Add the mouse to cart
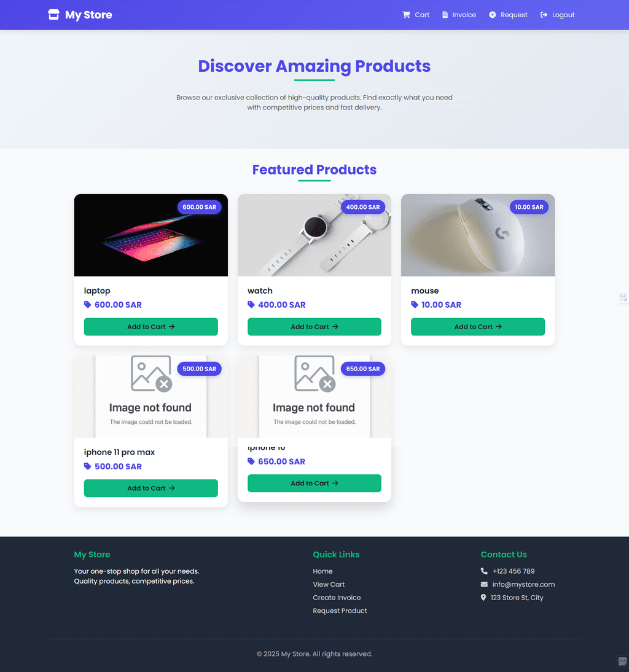Viewport: 629px width, 672px height. pyautogui.click(x=478, y=327)
